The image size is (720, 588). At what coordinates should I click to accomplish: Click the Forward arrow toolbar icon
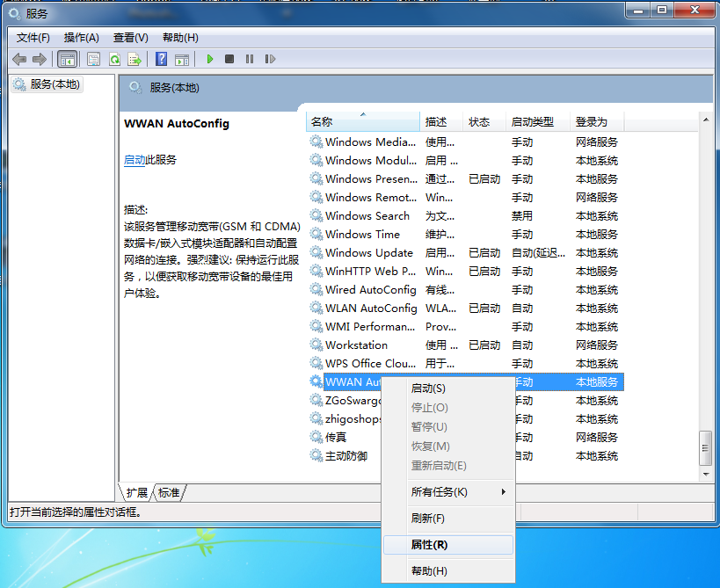40,59
